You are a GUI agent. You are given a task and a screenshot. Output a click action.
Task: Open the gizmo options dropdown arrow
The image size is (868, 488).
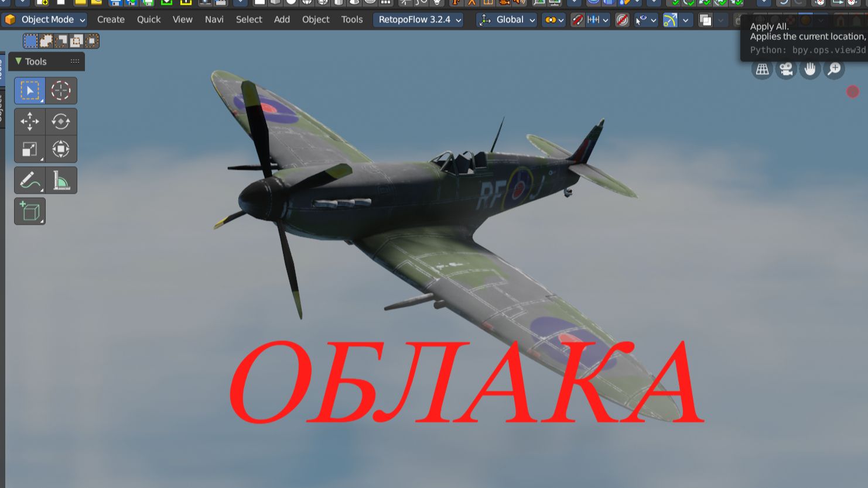point(685,20)
